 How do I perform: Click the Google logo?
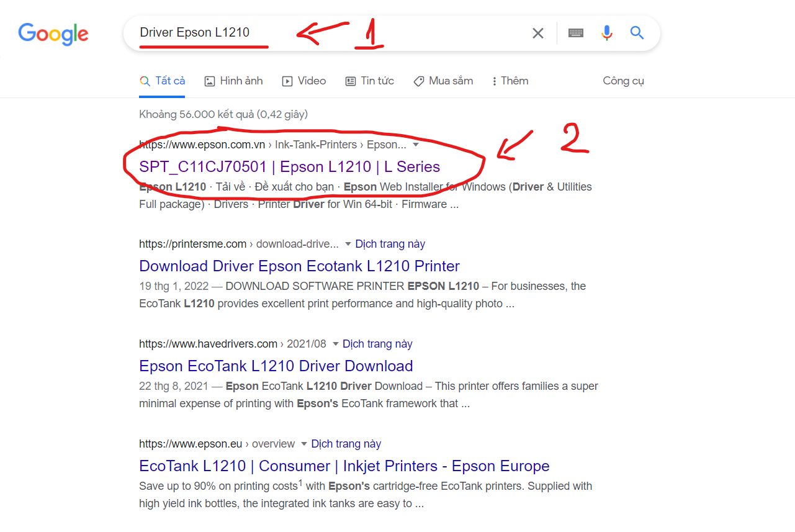[53, 34]
